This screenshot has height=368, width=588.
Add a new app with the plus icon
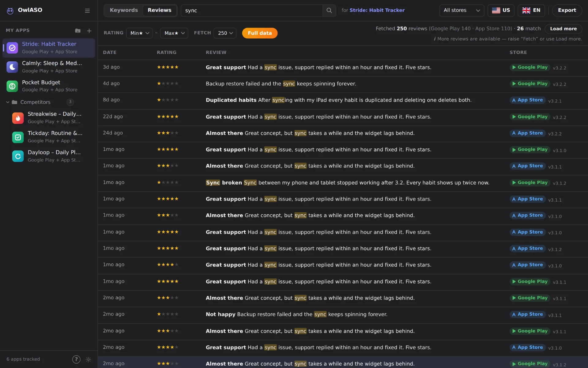coord(89,31)
